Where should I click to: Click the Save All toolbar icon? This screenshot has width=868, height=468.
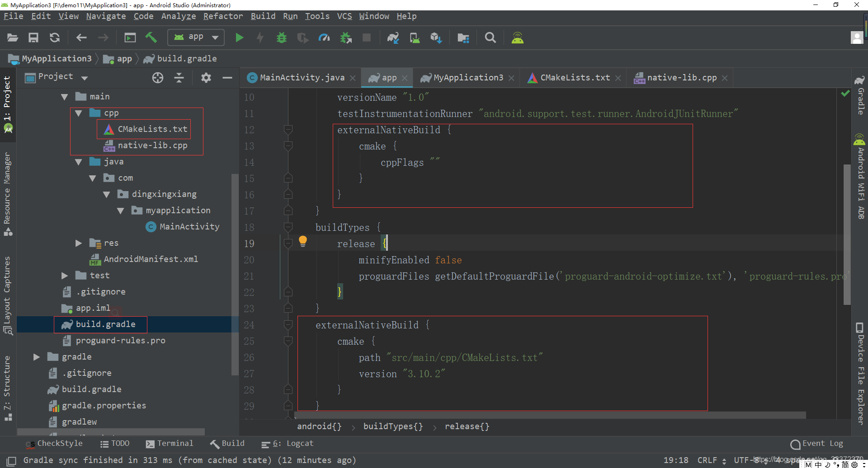click(x=33, y=37)
